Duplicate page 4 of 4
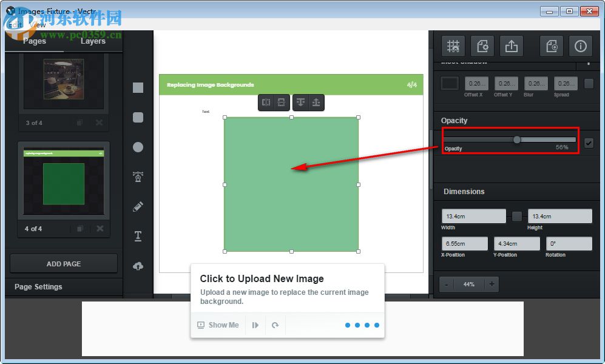The image size is (605, 364). (80, 229)
